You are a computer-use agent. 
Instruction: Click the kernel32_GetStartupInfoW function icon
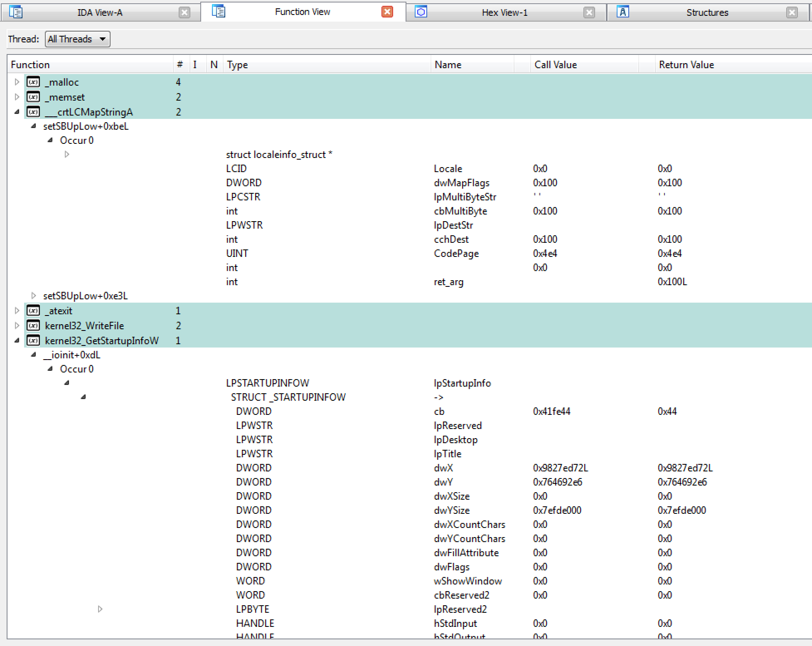[34, 340]
